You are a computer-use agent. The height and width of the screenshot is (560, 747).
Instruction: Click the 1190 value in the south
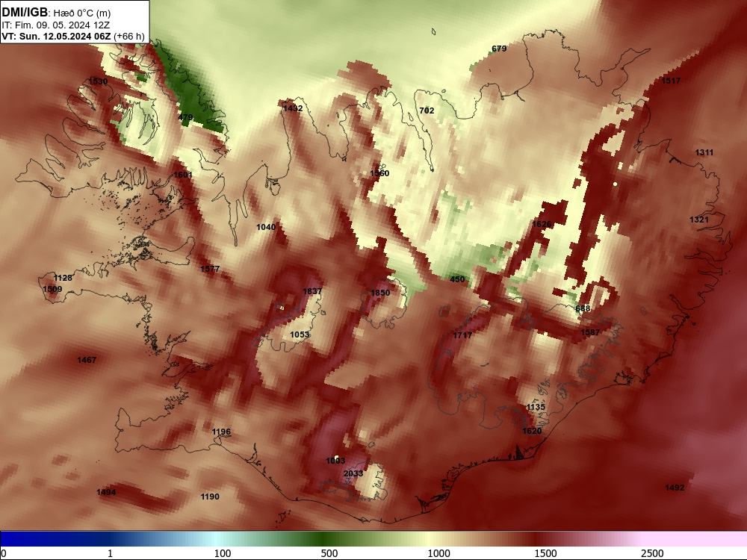coord(210,497)
